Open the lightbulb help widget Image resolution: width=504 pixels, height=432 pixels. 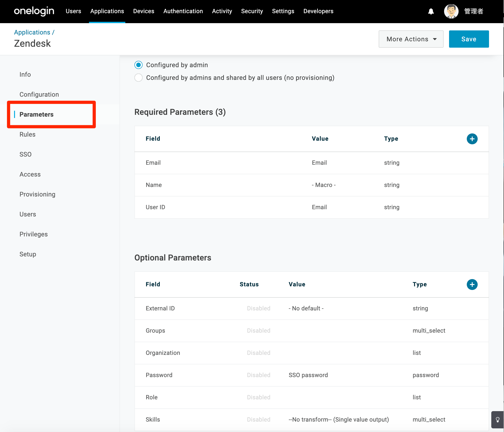(x=497, y=420)
